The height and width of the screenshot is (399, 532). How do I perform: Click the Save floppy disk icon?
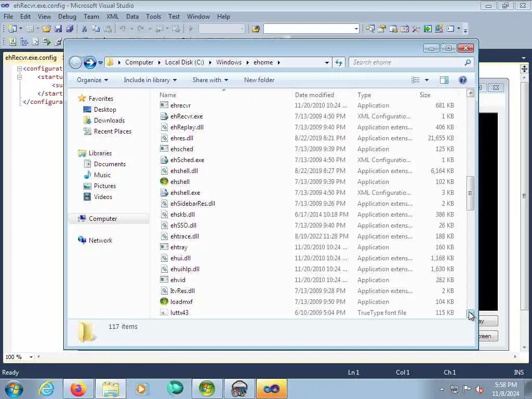click(58, 29)
